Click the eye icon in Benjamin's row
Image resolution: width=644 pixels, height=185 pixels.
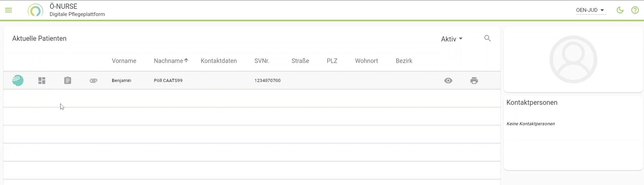(448, 81)
